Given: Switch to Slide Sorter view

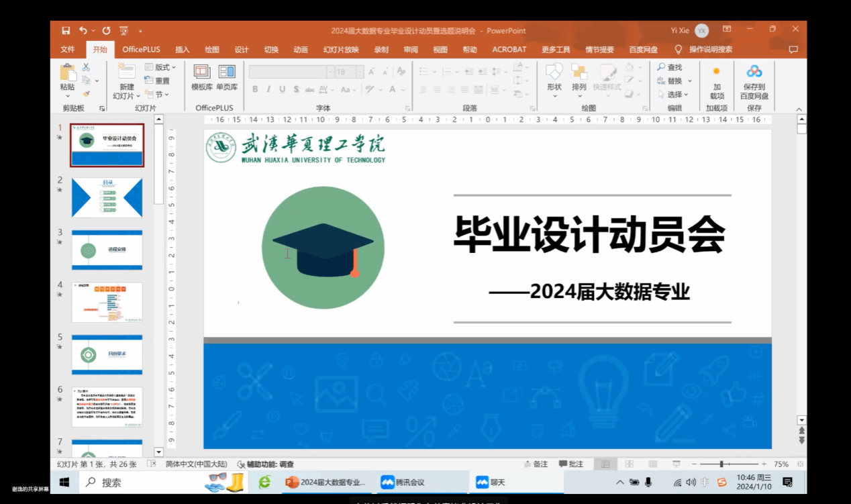Looking at the screenshot, I should pyautogui.click(x=630, y=464).
